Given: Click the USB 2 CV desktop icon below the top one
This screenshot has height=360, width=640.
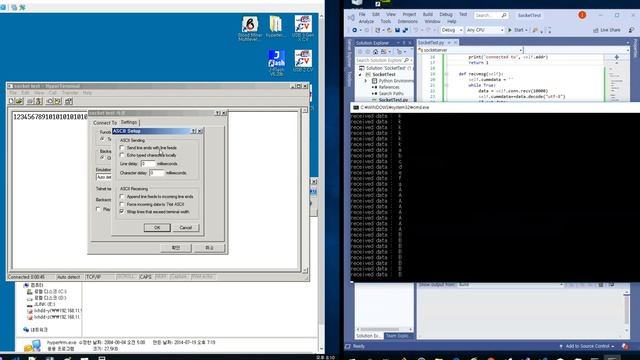Looking at the screenshot, I should [303, 61].
